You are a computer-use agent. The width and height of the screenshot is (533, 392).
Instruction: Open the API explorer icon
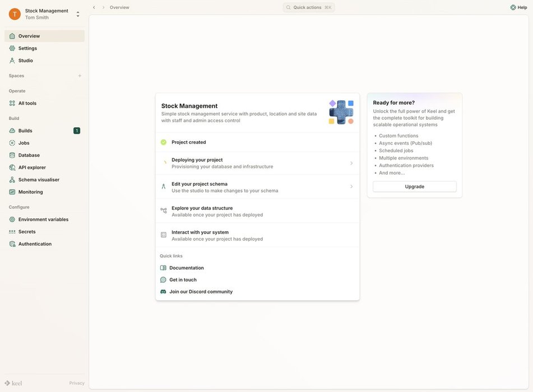[x=12, y=167]
